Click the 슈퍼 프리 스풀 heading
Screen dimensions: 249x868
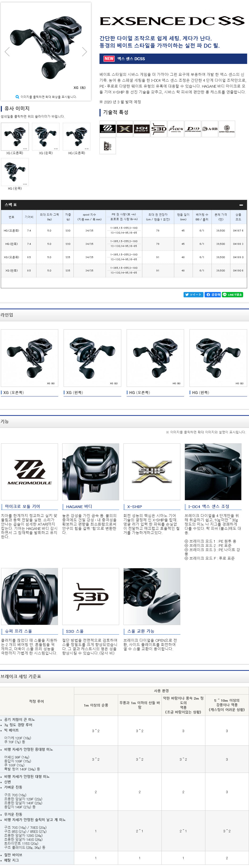18,631
